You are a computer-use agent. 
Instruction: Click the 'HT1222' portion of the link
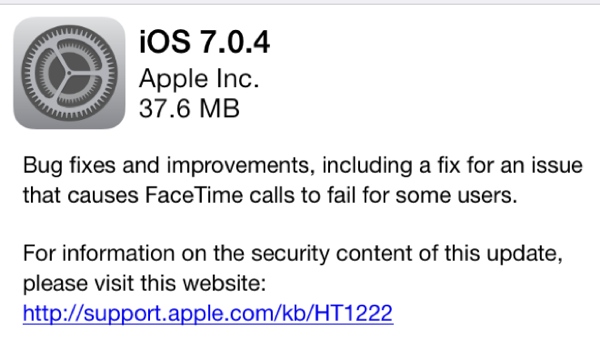click(354, 313)
